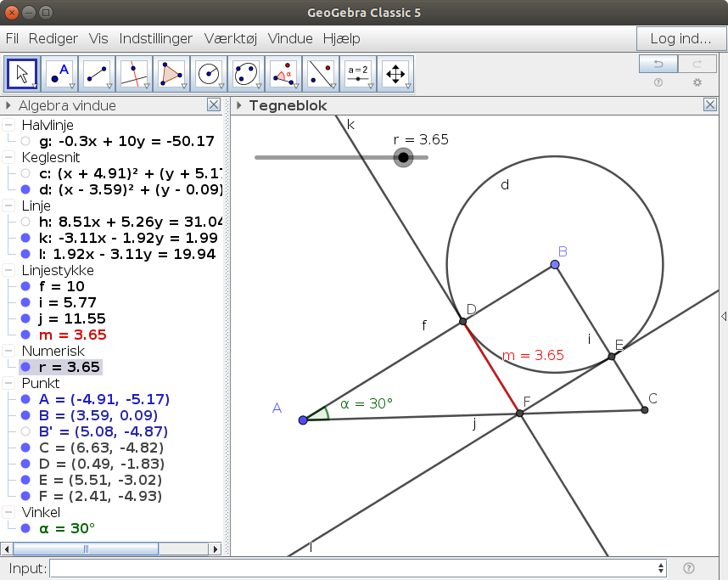
Task: Open the Indstillinger menu
Action: pyautogui.click(x=155, y=38)
